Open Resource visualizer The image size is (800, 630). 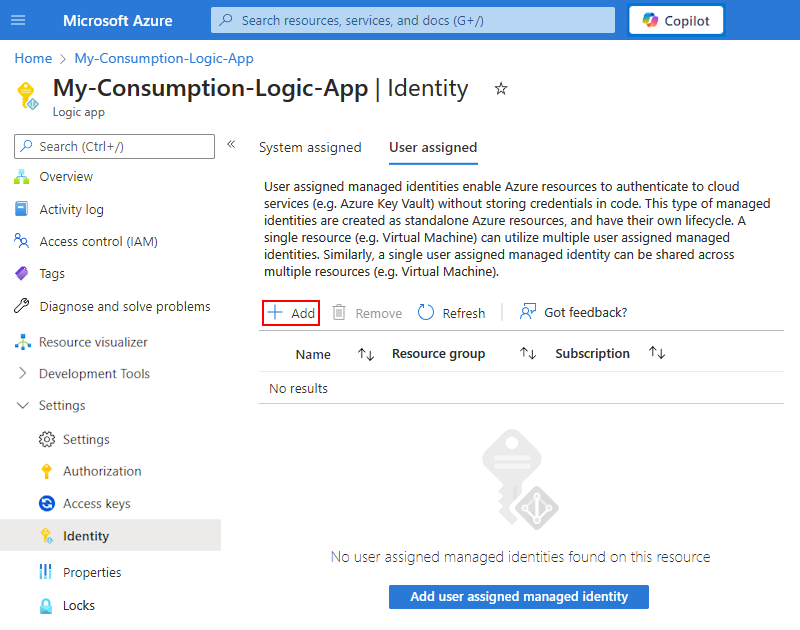click(x=93, y=342)
